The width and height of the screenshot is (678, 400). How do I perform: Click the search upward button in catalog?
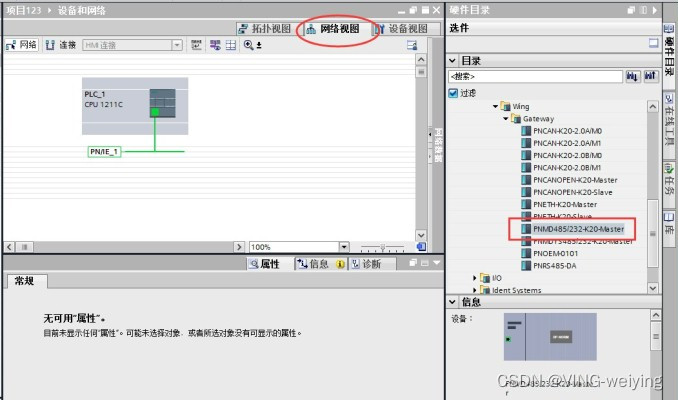point(651,77)
